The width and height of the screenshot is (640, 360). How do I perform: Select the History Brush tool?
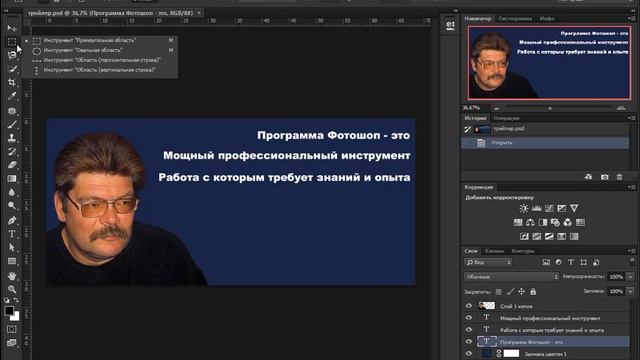click(x=12, y=151)
